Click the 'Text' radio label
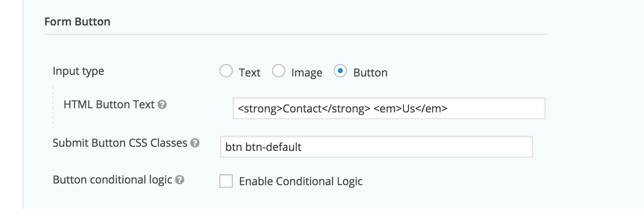This screenshot has width=644, height=209. click(x=249, y=73)
